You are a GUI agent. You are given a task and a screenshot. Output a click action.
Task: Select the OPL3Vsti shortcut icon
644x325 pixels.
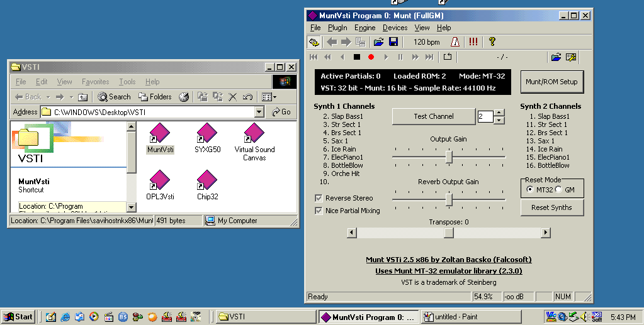point(160,185)
